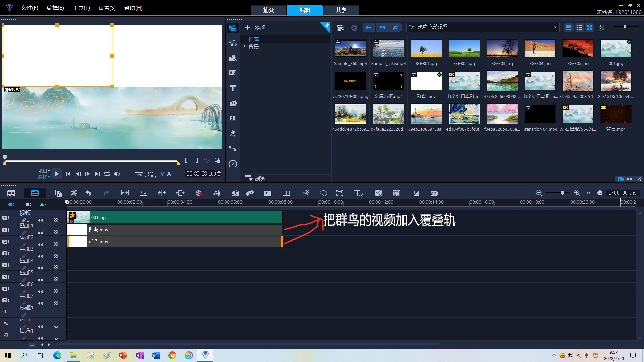Screen dimensions: 644x362
Task: Switch to Storyboard view in timeline toolbar
Action: click(11, 193)
